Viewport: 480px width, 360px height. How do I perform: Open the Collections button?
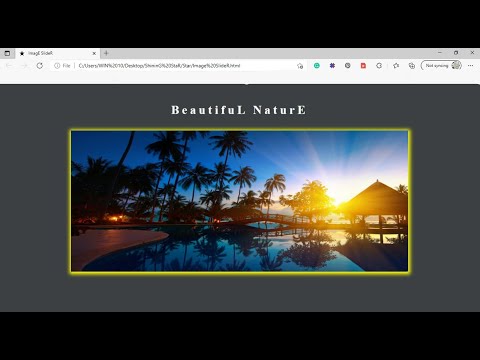pyautogui.click(x=412, y=66)
